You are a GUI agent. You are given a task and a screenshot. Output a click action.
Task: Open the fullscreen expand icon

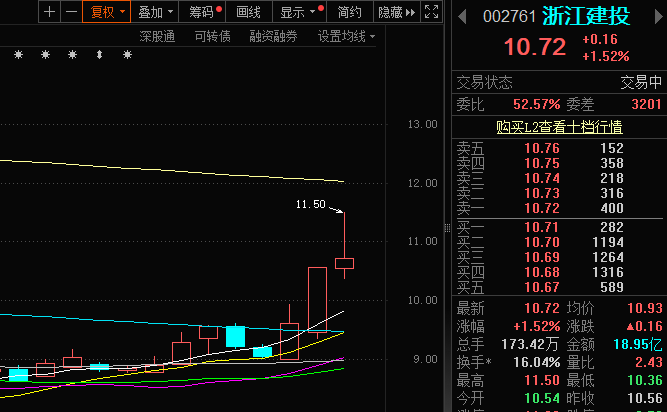(x=430, y=12)
